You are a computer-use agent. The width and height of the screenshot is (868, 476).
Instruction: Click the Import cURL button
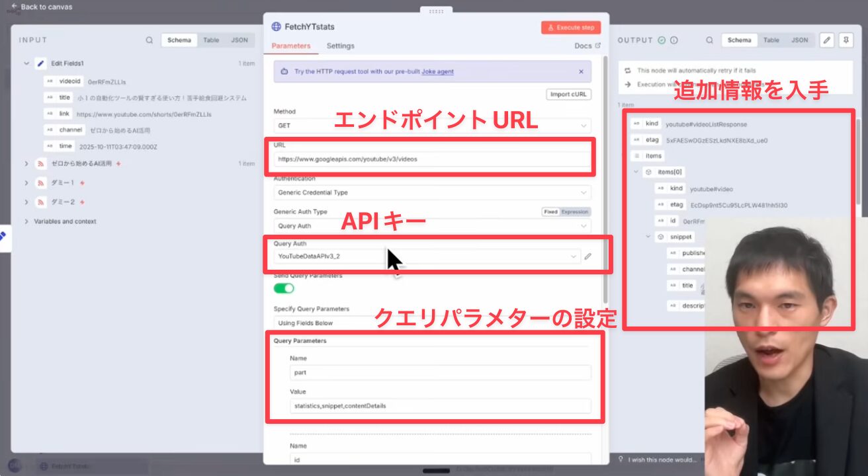568,94
